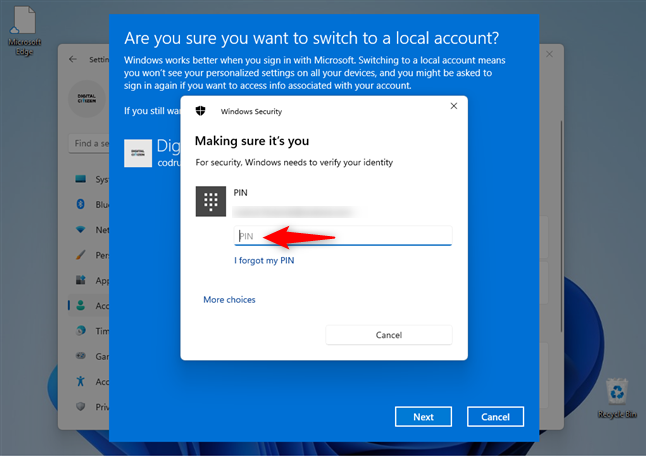Click the Windows Security shield icon
Image resolution: width=646 pixels, height=456 pixels.
click(201, 111)
